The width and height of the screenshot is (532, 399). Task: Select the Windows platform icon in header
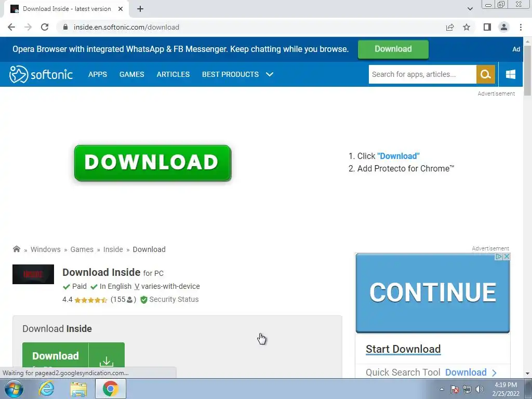pos(511,74)
